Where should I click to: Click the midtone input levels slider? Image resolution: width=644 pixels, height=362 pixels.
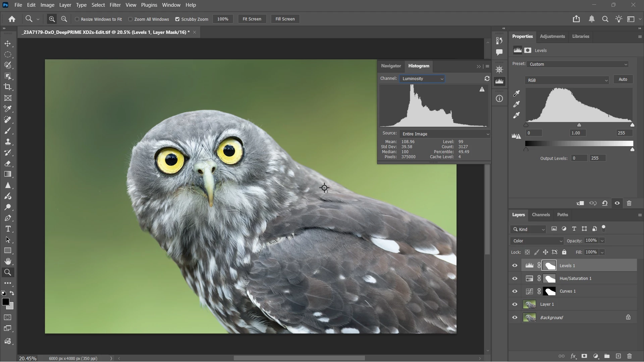pos(579,125)
